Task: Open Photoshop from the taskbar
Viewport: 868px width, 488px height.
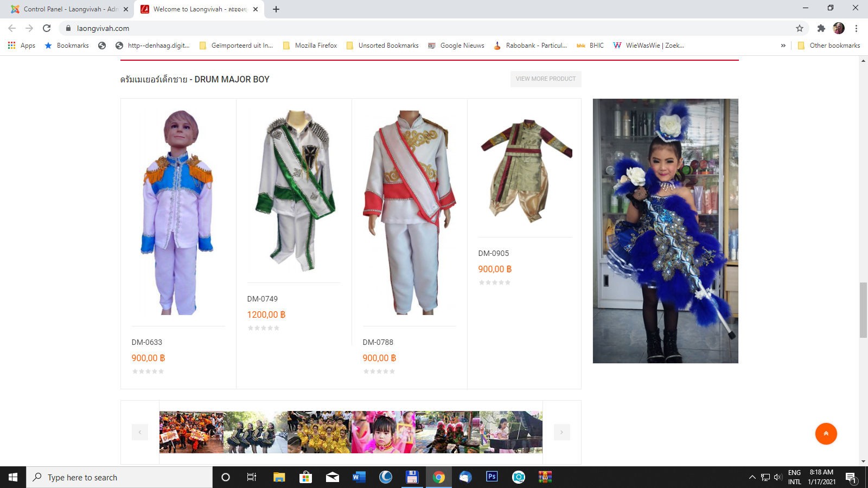Action: coord(492,477)
